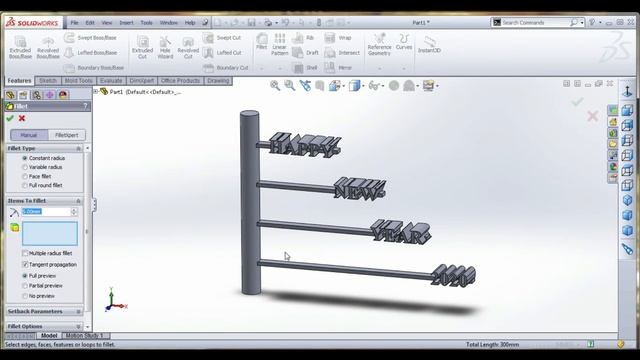Choose the Swept Boss/Base tool
640x360 pixels.
pos(91,38)
